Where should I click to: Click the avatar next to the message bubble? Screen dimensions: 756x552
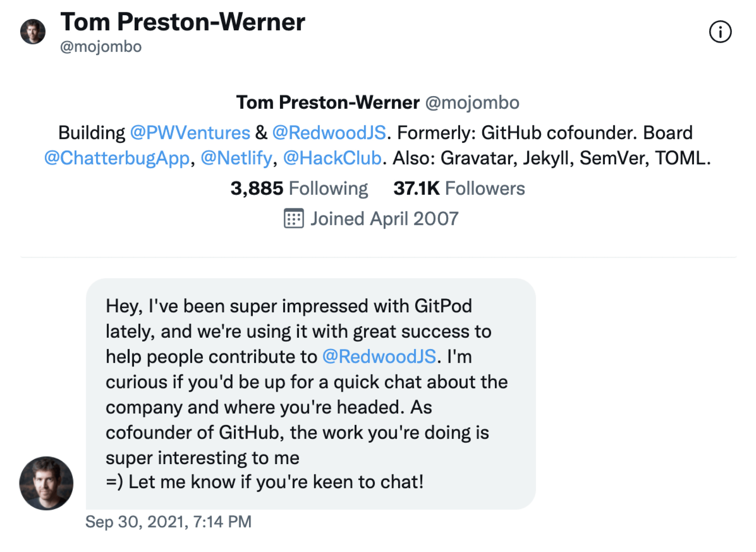pyautogui.click(x=47, y=484)
